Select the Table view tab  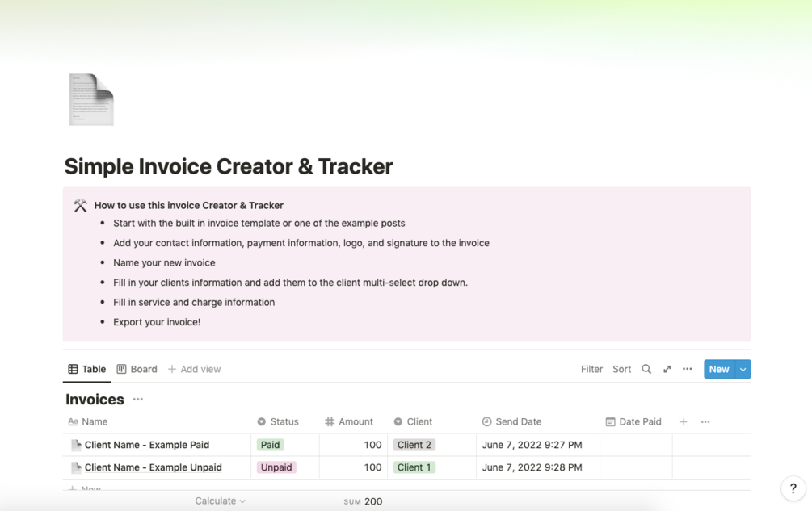tap(86, 369)
